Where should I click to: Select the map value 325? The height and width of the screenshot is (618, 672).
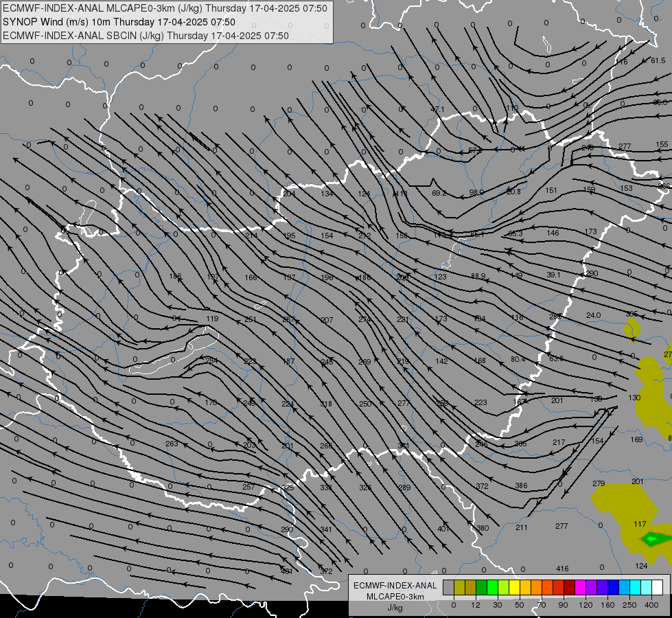[288, 488]
